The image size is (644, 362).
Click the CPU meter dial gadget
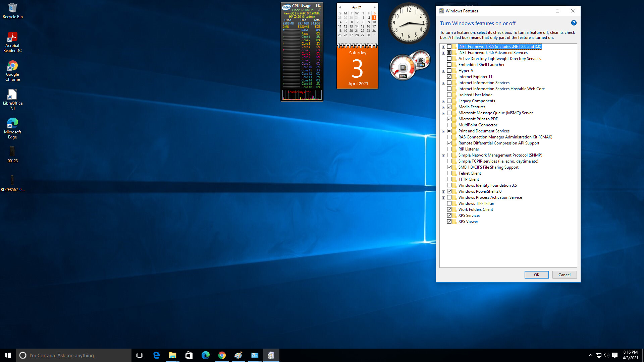click(x=402, y=68)
